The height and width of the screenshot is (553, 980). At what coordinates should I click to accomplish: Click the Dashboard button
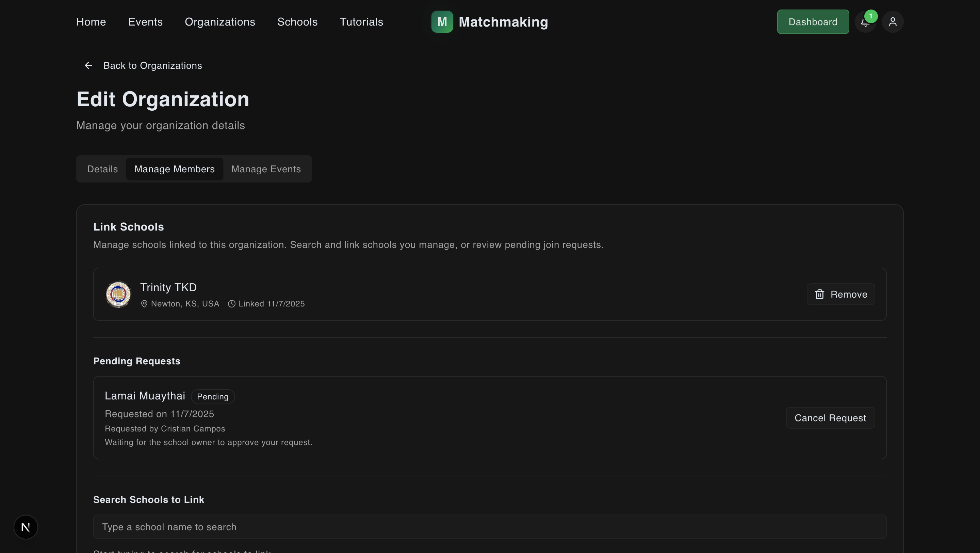[813, 22]
